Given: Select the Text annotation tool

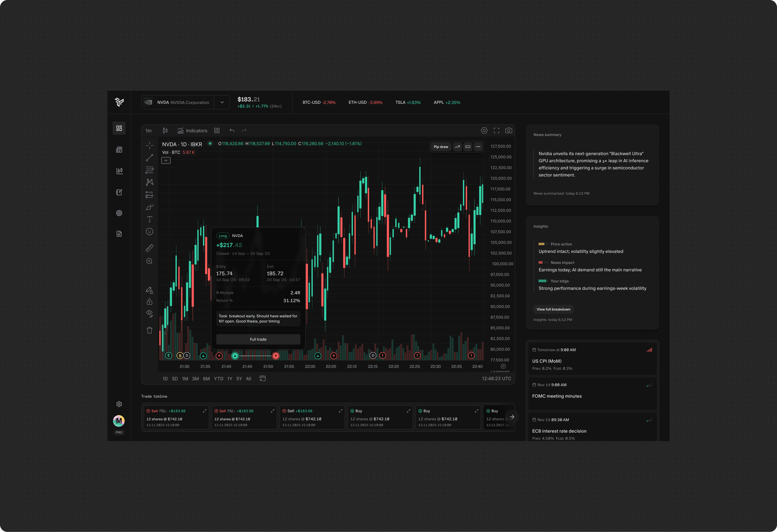Looking at the screenshot, I should point(150,219).
